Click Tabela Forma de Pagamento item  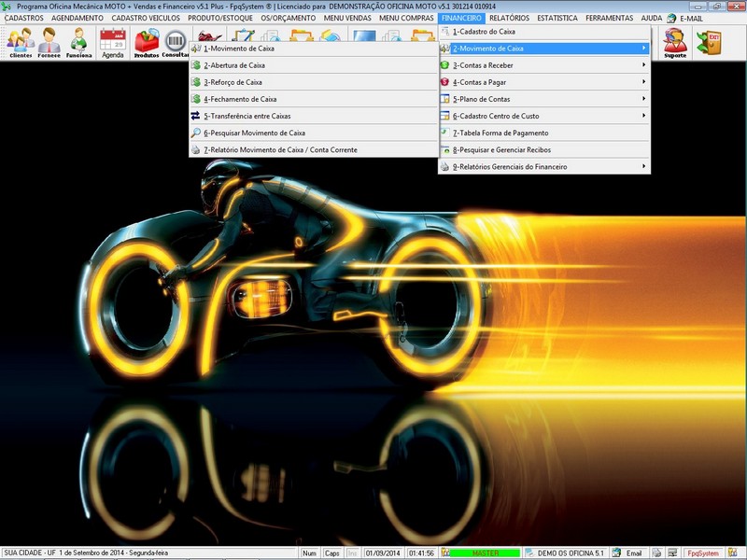[x=500, y=133]
